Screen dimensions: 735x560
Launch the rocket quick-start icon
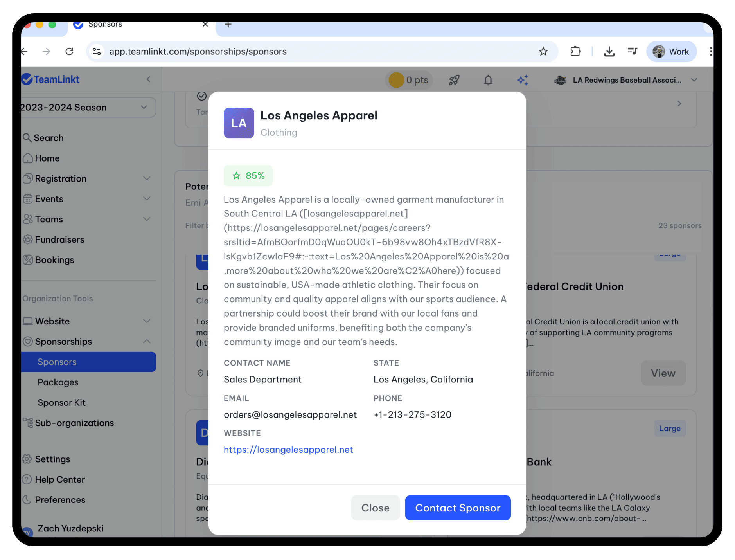tap(454, 80)
